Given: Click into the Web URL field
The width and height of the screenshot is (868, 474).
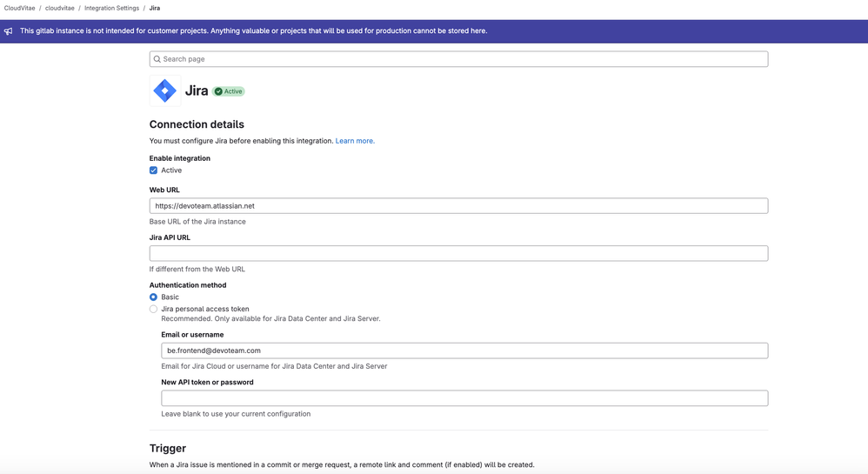Looking at the screenshot, I should point(459,206).
